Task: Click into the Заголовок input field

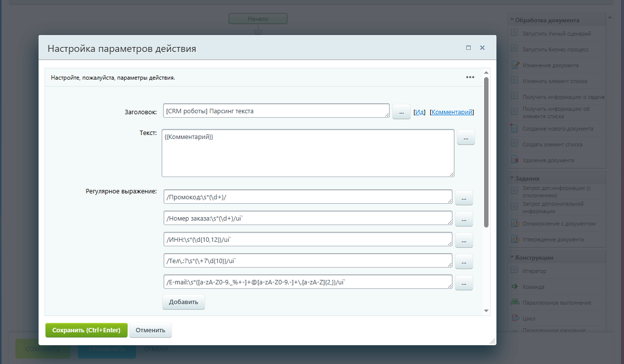Action: 276,111
